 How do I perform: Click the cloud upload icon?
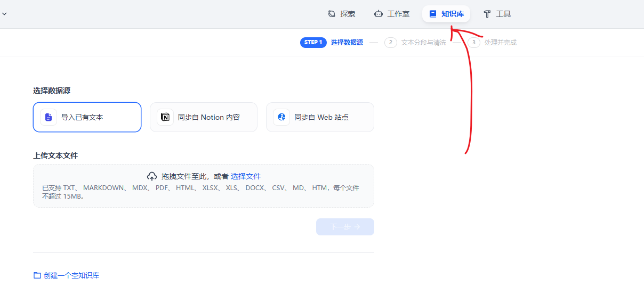tap(152, 176)
